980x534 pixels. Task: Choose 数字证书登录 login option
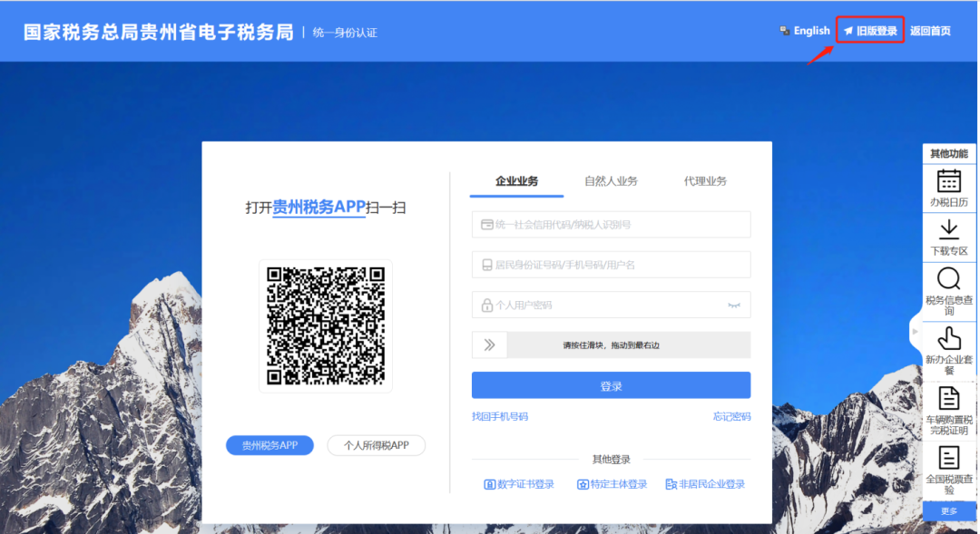coord(519,484)
